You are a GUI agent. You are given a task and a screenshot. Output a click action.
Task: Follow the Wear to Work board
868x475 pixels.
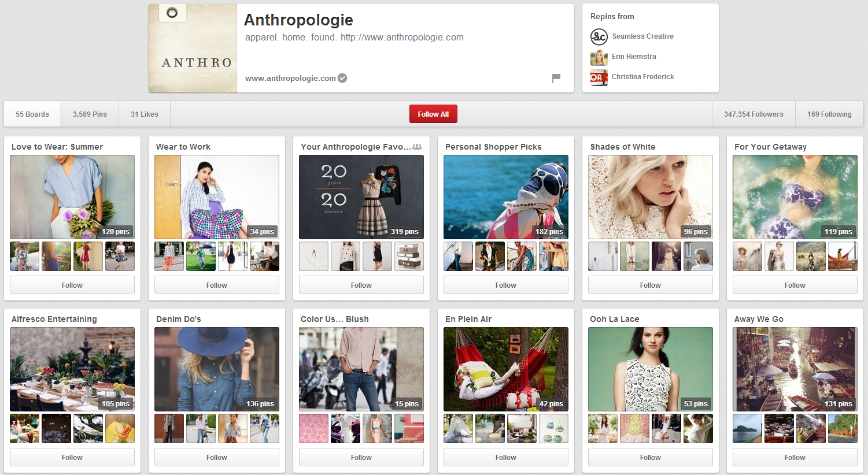(x=217, y=285)
